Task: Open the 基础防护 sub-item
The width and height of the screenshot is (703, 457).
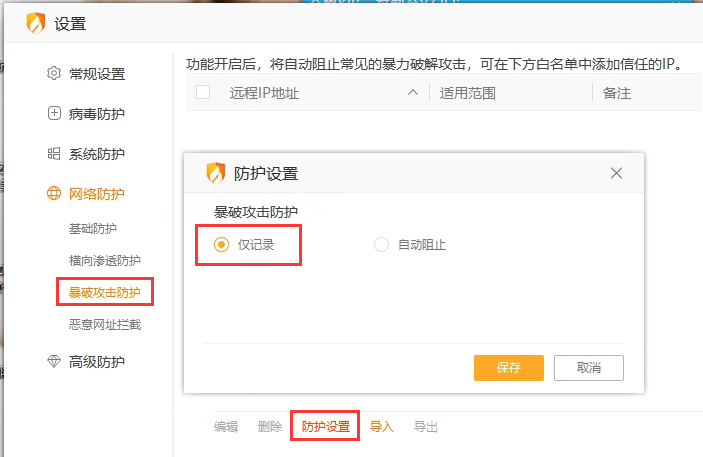Action: (x=93, y=229)
